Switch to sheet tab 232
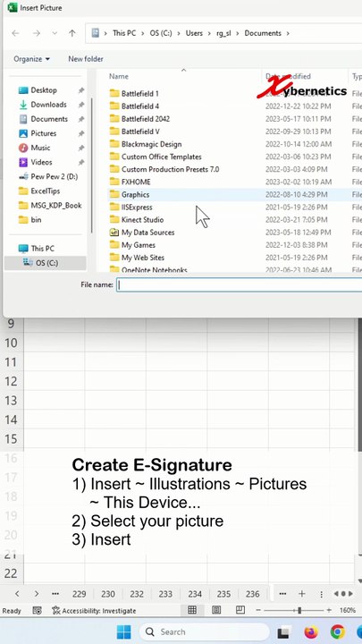The width and height of the screenshot is (362, 644). [x=137, y=594]
